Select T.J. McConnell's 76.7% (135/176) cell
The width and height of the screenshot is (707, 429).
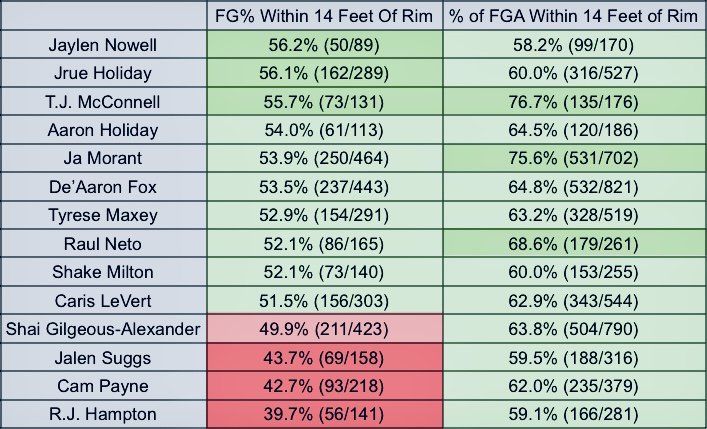click(x=574, y=101)
